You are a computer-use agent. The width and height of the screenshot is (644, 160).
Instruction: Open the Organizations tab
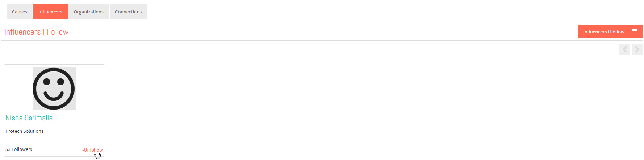(x=89, y=12)
